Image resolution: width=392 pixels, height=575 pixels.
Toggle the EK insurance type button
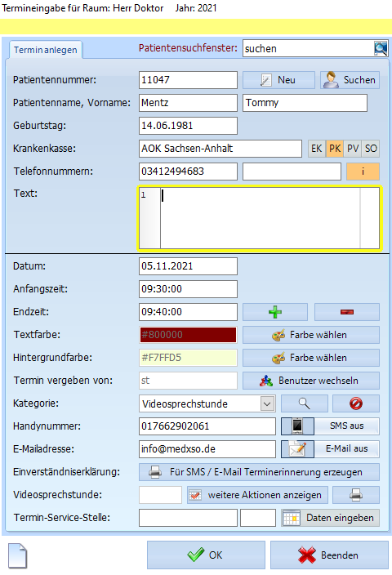(x=317, y=149)
